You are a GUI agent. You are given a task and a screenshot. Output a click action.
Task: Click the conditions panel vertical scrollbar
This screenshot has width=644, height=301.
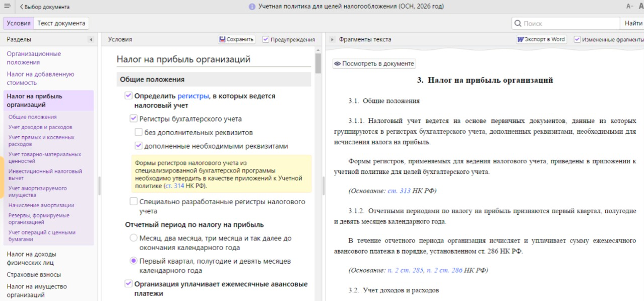[x=318, y=64]
